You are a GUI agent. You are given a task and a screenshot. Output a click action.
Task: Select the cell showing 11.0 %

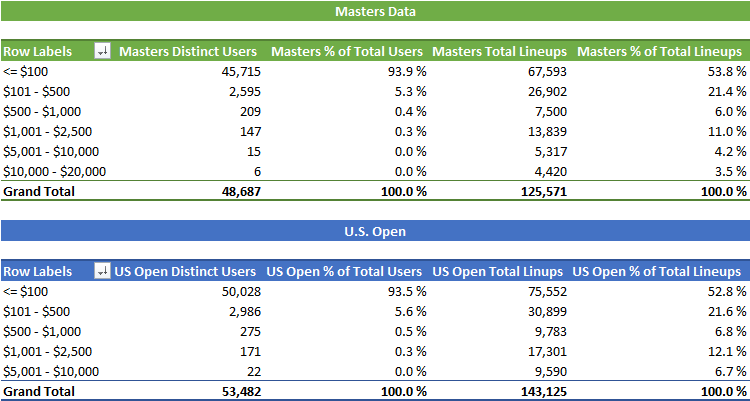click(727, 132)
